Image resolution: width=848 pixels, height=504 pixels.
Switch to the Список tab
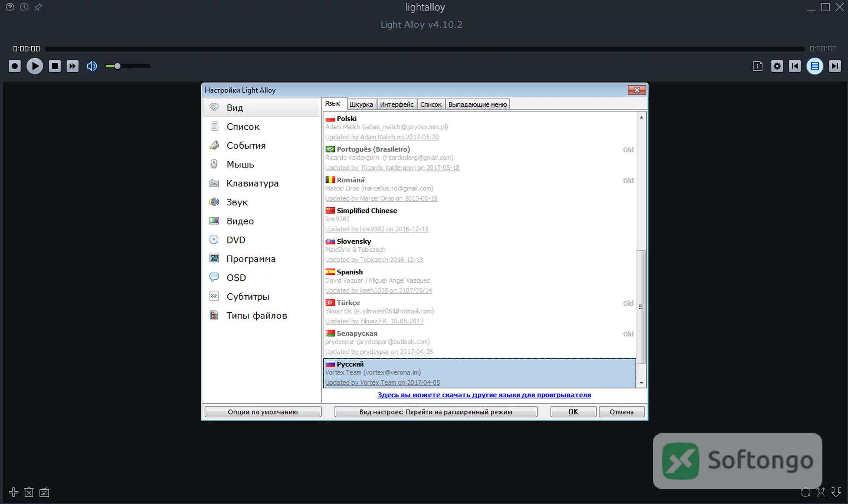(431, 105)
